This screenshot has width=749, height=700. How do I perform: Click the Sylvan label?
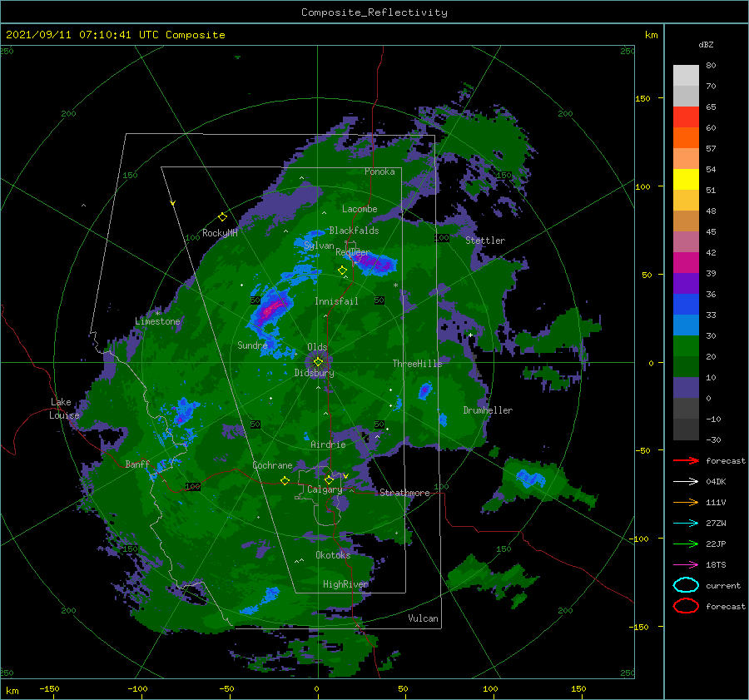(319, 246)
